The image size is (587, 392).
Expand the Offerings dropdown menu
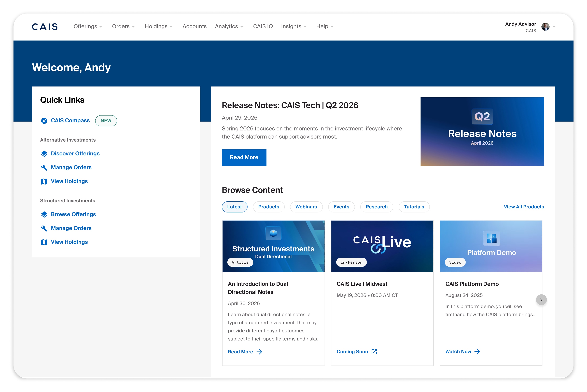pyautogui.click(x=88, y=26)
